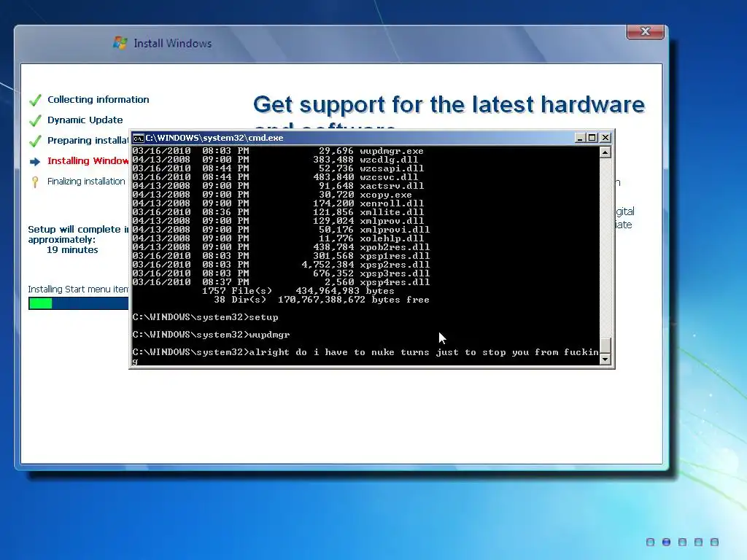Click the wzcdlg.dll file row
Viewport: 747px width, 560px height.
(275, 160)
